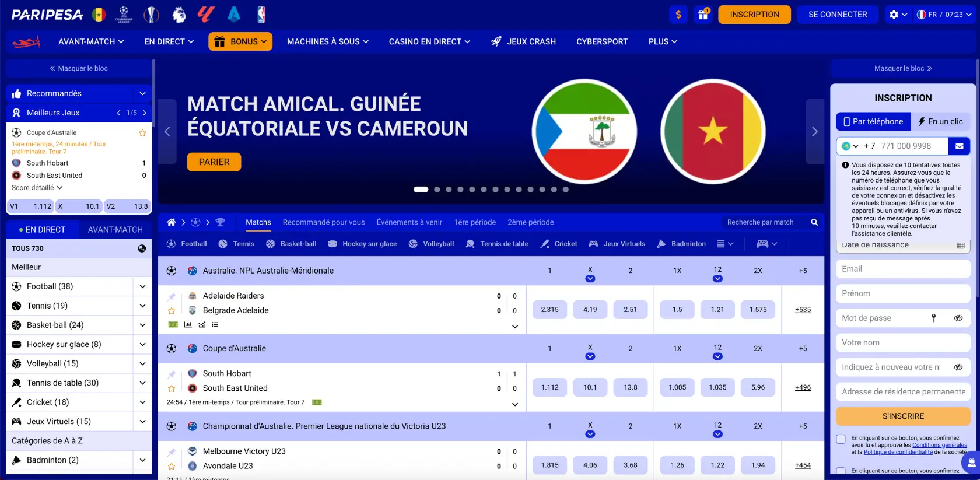The image size is (980, 480).
Task: Favorite the Melbourne Victory U23 match star
Action: tap(171, 466)
